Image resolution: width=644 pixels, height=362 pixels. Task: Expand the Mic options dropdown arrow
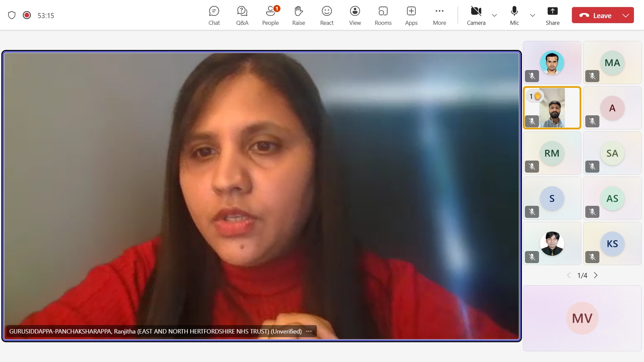click(533, 15)
